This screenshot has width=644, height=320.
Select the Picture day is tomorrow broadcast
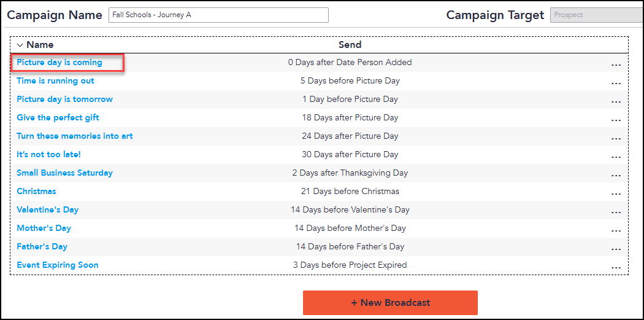pyautogui.click(x=64, y=99)
